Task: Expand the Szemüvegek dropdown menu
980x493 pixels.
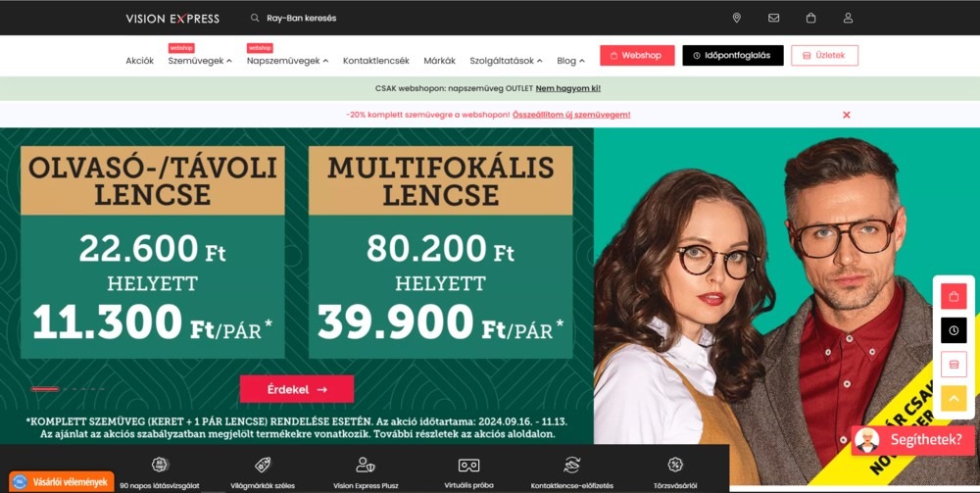Action: pos(200,61)
